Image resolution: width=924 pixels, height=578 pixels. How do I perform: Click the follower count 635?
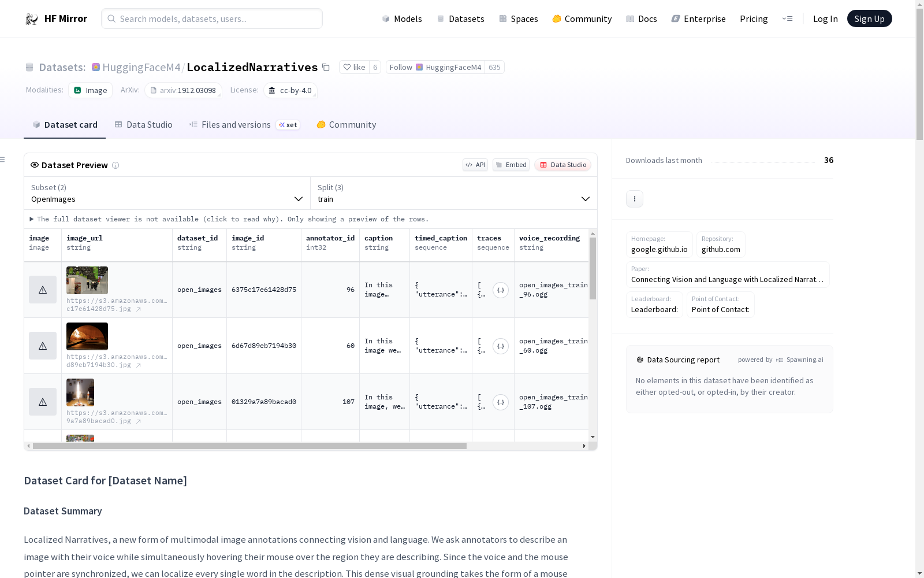494,67
